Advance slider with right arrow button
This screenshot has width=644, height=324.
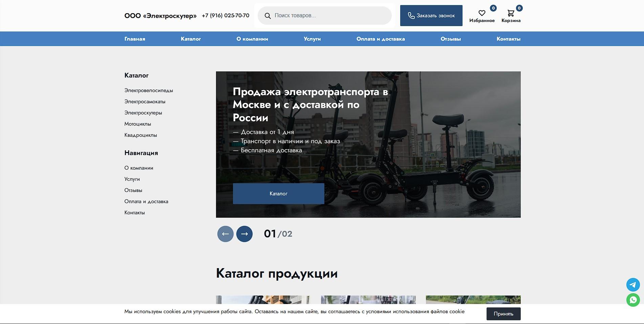click(244, 234)
